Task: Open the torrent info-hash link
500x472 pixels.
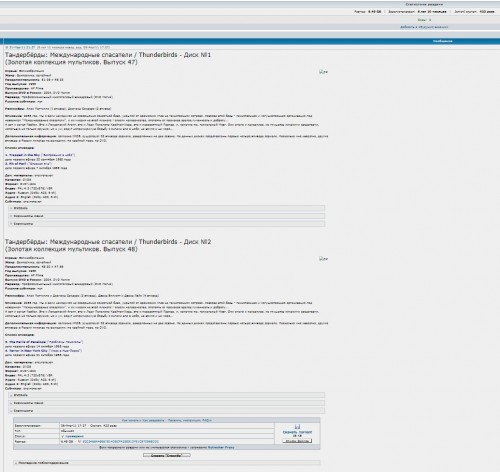Action: pos(121,441)
